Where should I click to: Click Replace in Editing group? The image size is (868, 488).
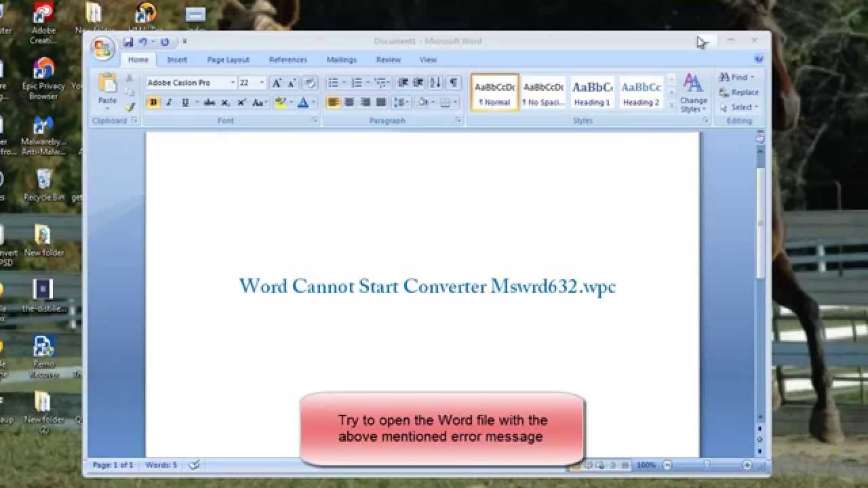pyautogui.click(x=739, y=92)
